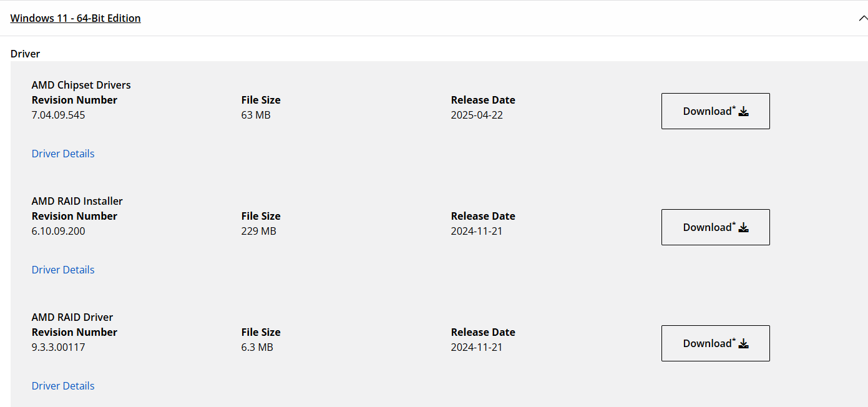Click the AMD RAID Driver title text
The height and width of the screenshot is (407, 868).
coord(72,317)
